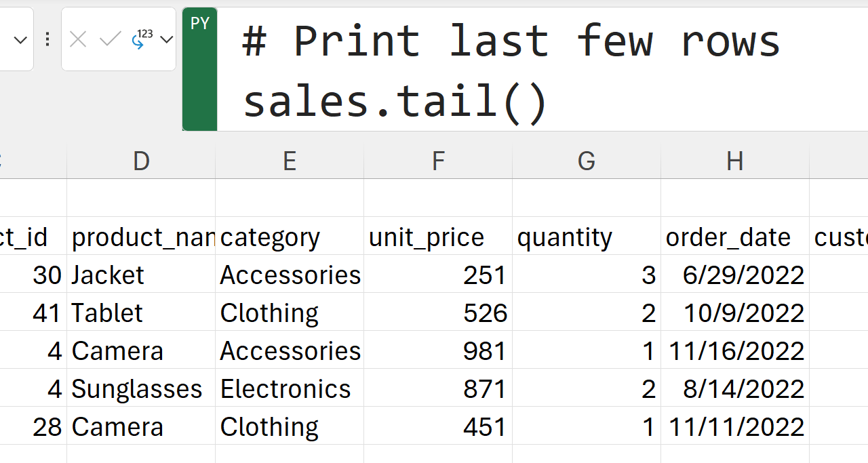Screen dimensions: 868x463
Task: Click the vertical dots handle beside Name Box
Action: [47, 40]
